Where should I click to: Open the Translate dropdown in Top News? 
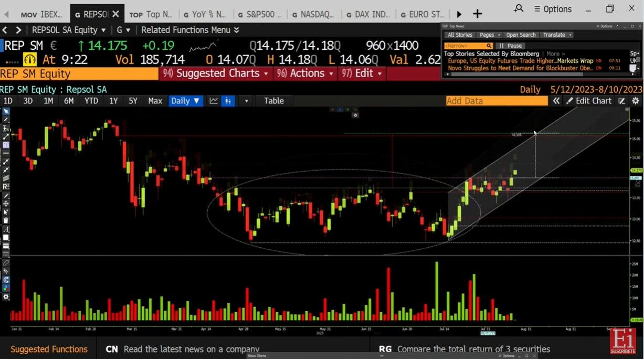pyautogui.click(x=557, y=35)
